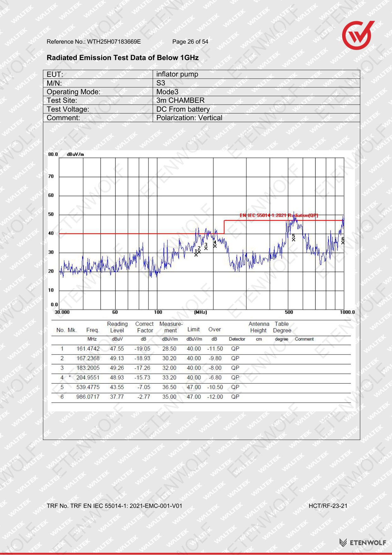Click the 'Correct Factor' column header
392x555 pixels.
(145, 327)
